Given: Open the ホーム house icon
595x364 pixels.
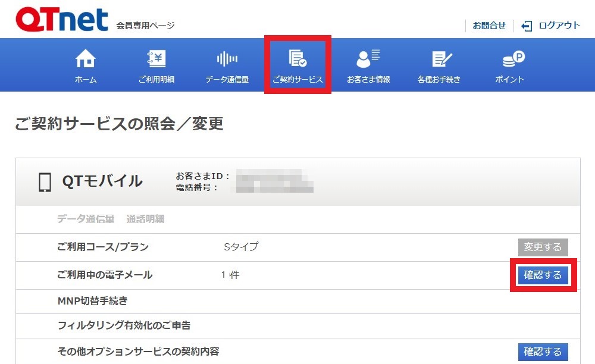Looking at the screenshot, I should click(85, 58).
